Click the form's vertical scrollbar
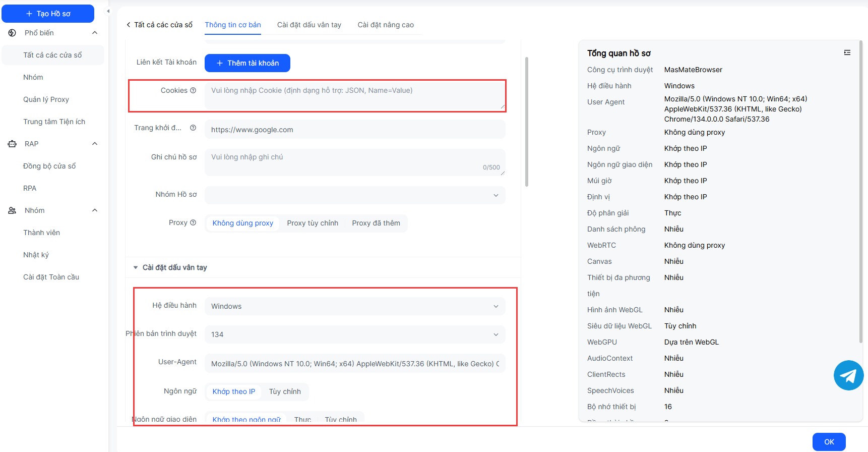Image resolution: width=868 pixels, height=452 pixels. pyautogui.click(x=527, y=121)
